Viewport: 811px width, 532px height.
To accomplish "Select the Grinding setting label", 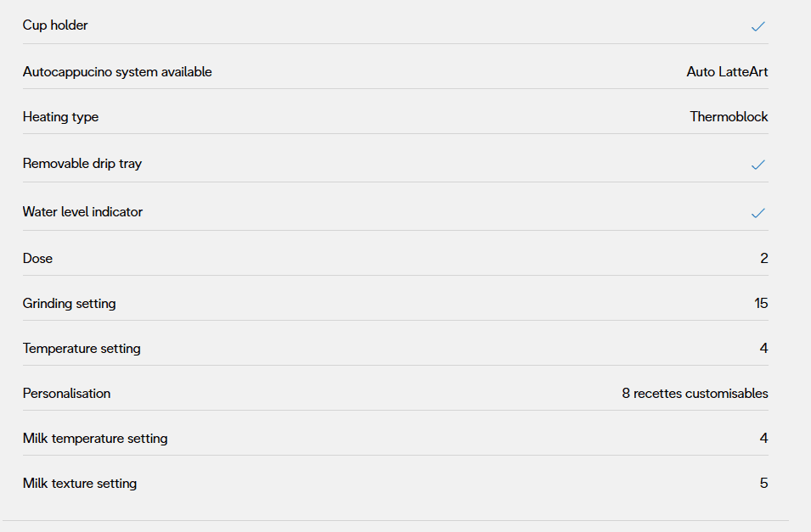I will tap(69, 304).
